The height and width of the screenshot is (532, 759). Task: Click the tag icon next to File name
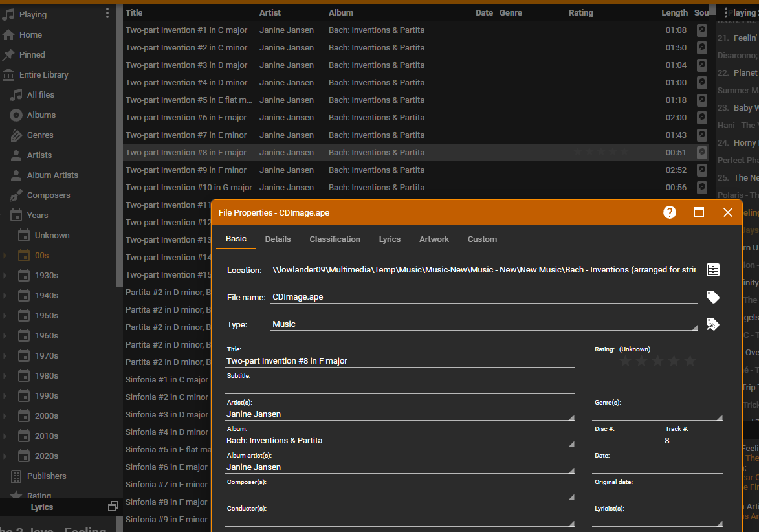tap(713, 297)
